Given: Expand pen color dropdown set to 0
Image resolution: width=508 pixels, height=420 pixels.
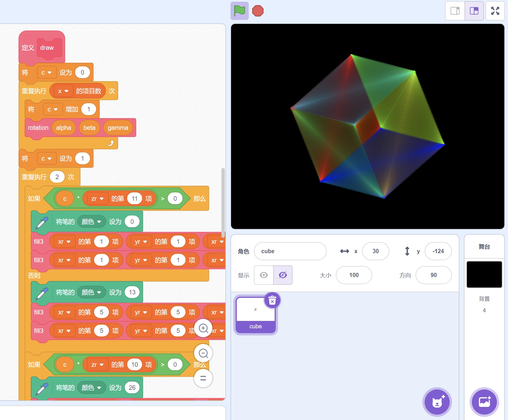Looking at the screenshot, I should pos(91,222).
